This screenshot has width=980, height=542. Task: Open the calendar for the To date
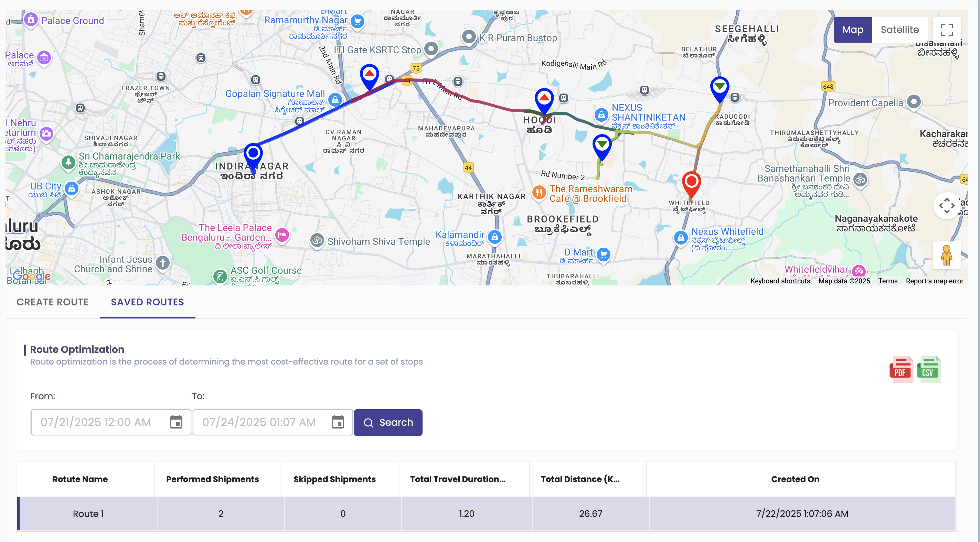[338, 422]
